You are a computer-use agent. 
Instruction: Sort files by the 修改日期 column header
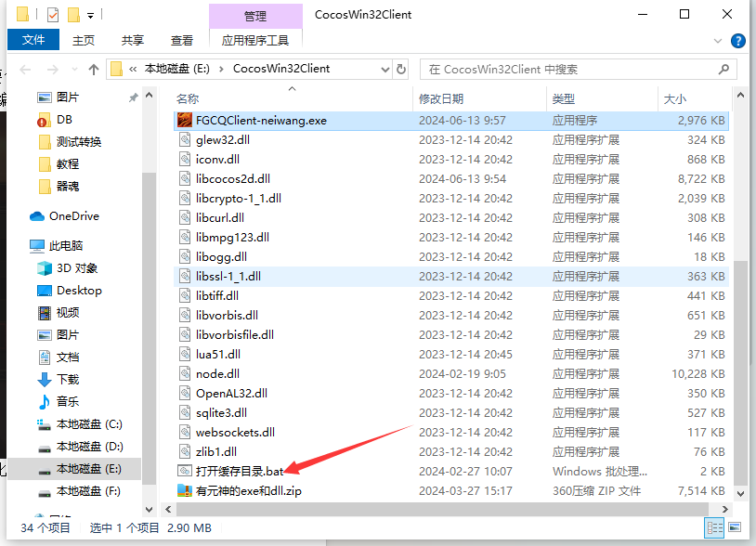point(441,98)
